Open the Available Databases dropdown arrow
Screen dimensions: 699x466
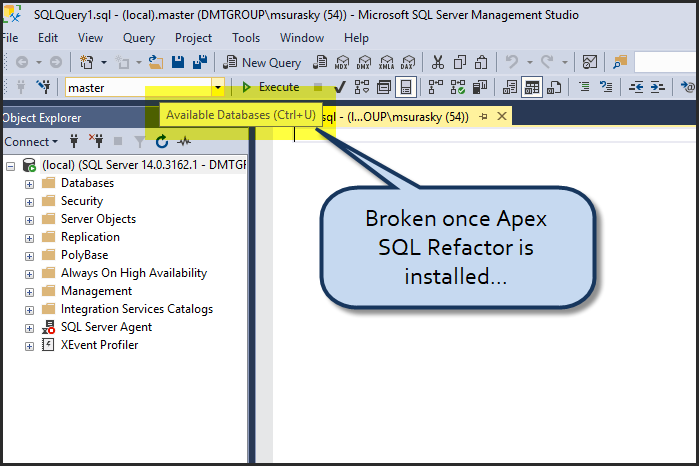pyautogui.click(x=218, y=87)
